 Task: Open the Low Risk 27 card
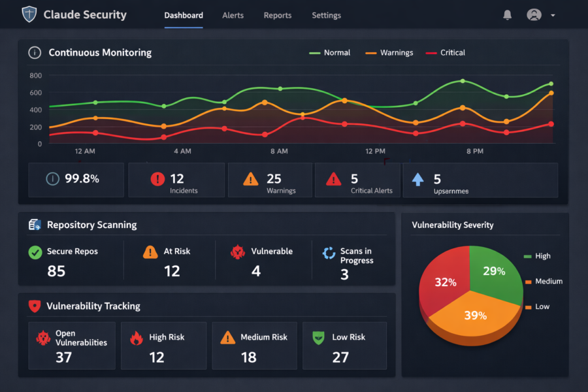click(344, 346)
